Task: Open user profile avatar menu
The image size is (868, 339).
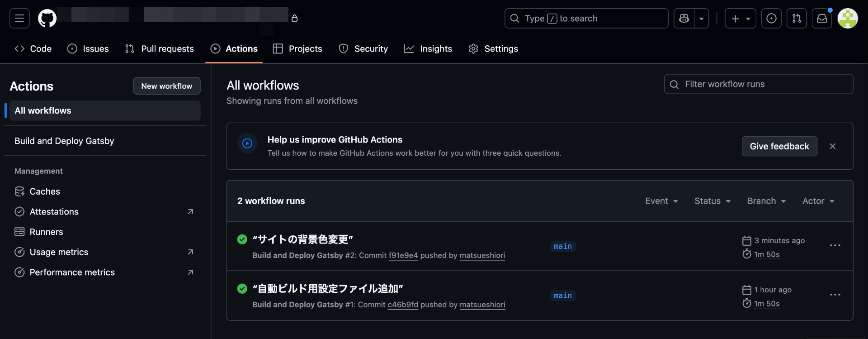Action: coord(848,19)
